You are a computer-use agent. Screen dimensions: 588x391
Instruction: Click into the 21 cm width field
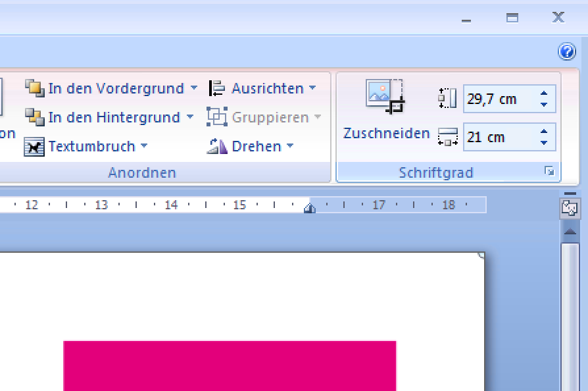(497, 138)
